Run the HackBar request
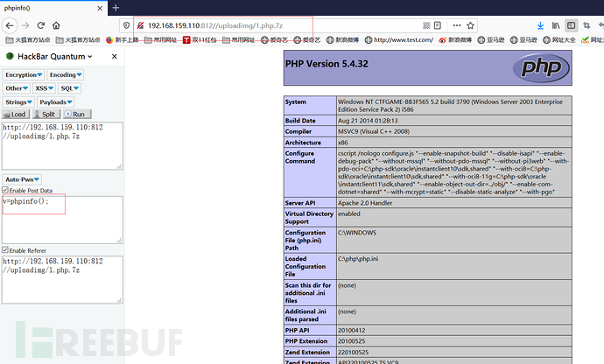 [77, 114]
